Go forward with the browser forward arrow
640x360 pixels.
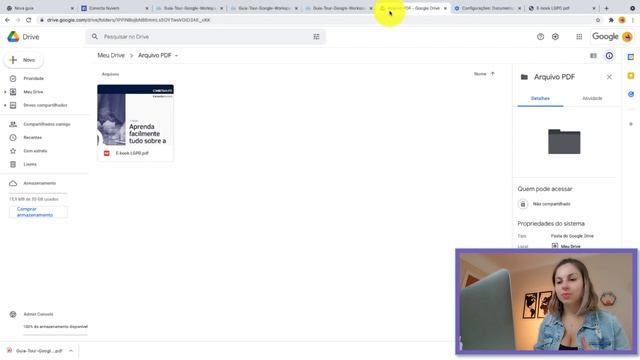[x=18, y=20]
